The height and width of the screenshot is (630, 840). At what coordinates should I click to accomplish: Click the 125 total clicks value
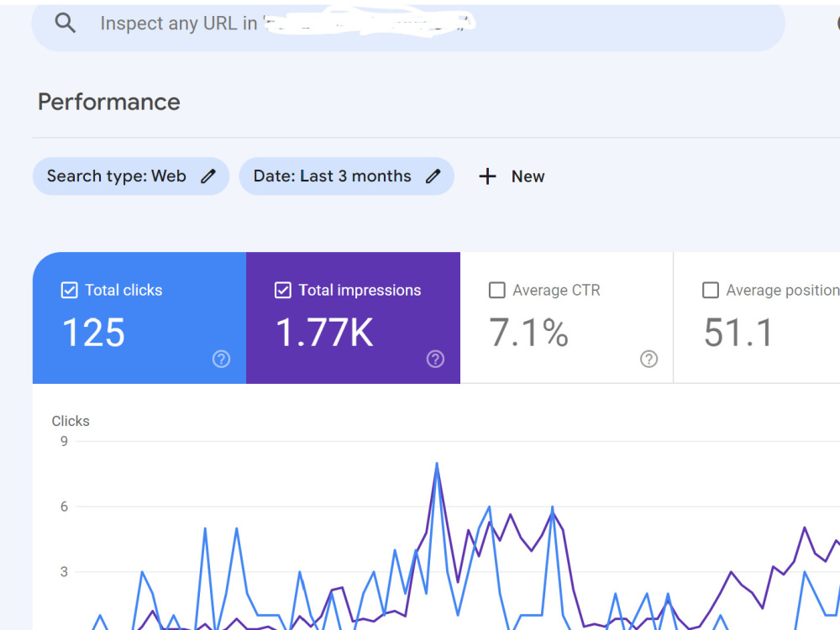(x=93, y=333)
